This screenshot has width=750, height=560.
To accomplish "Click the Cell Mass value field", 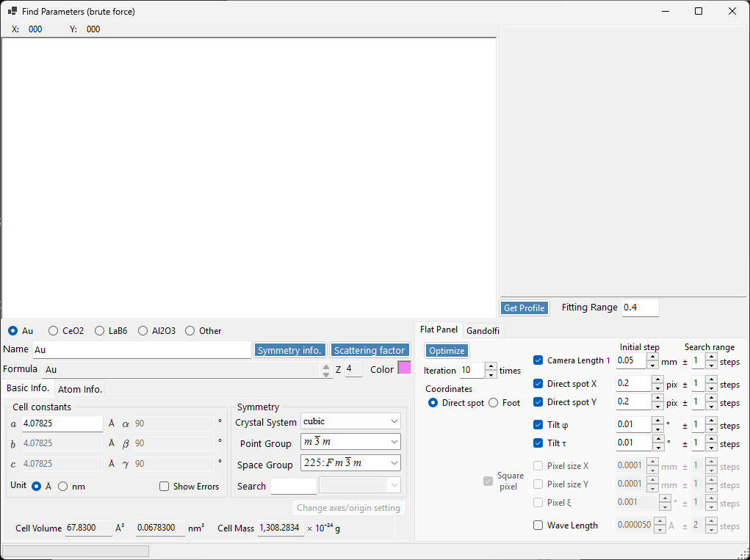I will pyautogui.click(x=281, y=528).
